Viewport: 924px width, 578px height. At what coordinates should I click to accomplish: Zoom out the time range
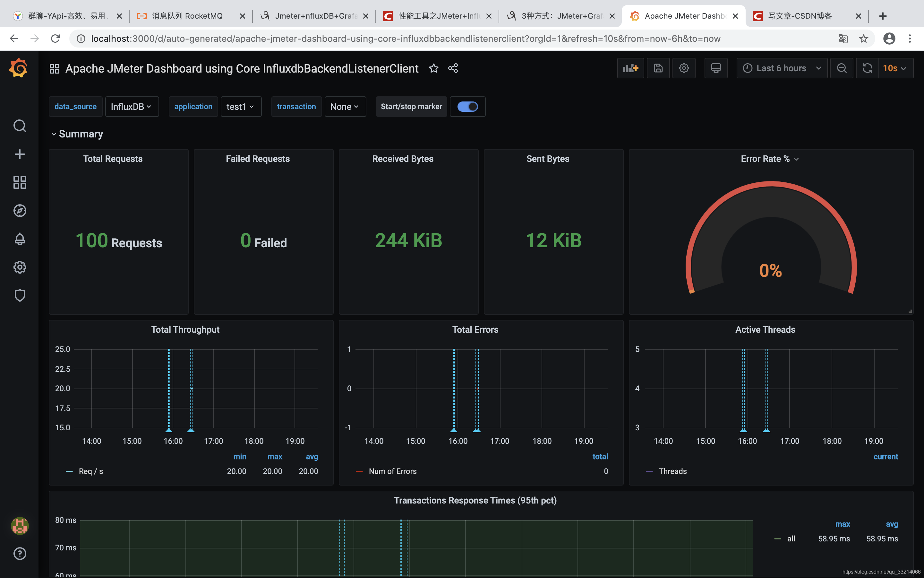(x=842, y=68)
